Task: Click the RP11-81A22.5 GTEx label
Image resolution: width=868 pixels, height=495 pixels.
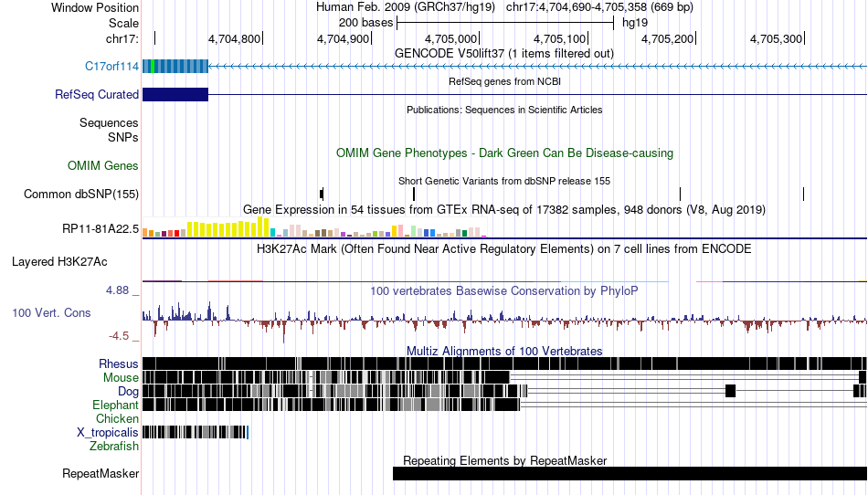Action: pyautogui.click(x=101, y=228)
